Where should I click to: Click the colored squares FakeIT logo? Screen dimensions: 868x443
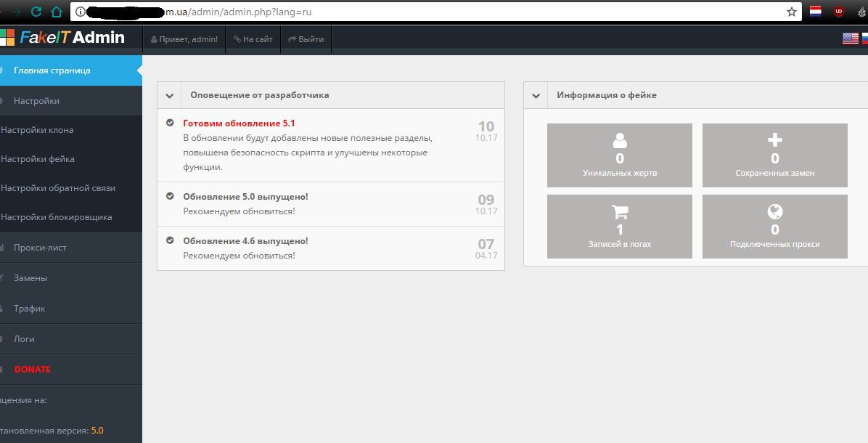7,37
